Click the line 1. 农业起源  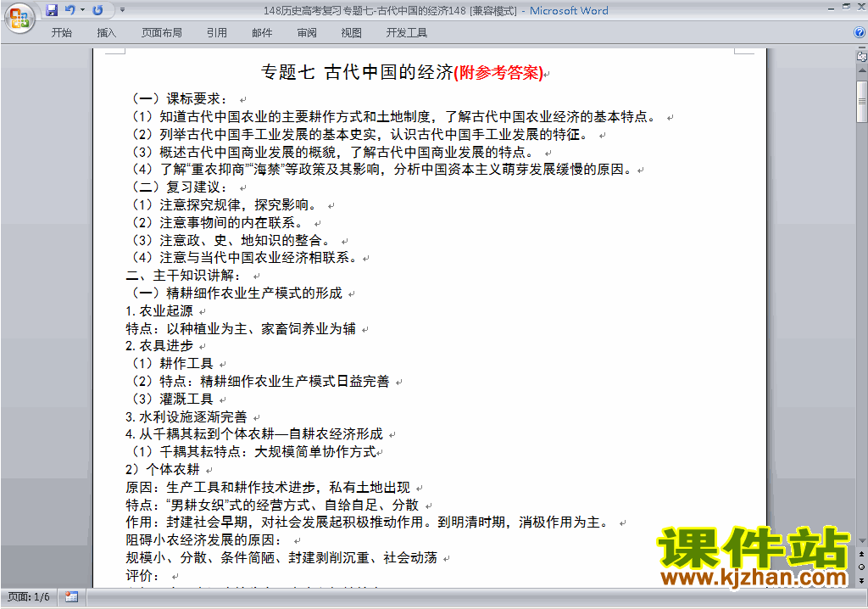click(x=159, y=311)
